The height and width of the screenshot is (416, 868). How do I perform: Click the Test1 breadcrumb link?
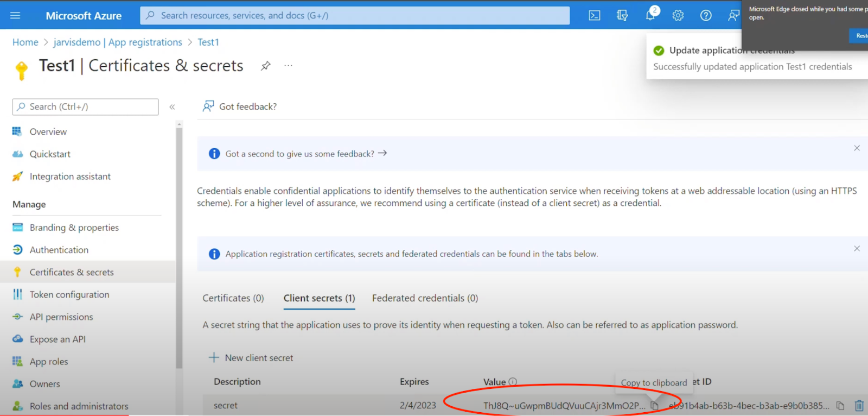coord(208,42)
